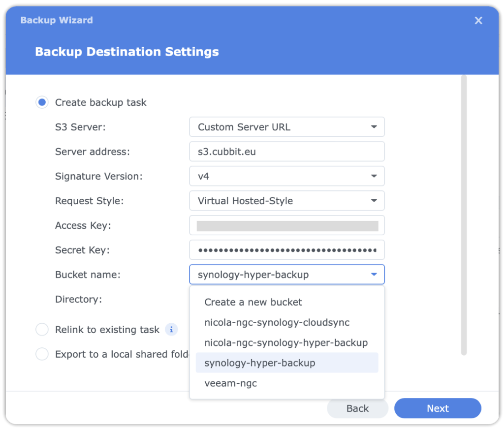Click the Next button
The height and width of the screenshot is (430, 504).
437,408
